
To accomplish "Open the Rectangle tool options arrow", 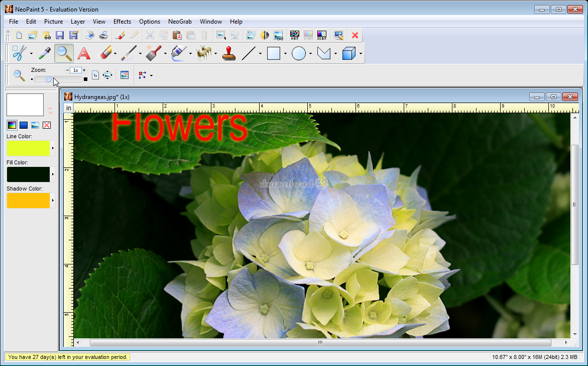I will [285, 54].
